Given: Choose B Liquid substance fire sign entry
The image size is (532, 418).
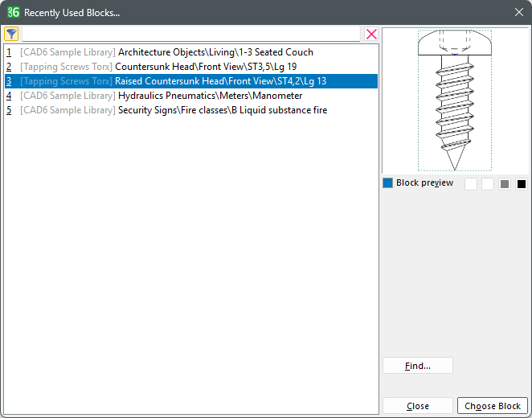Looking at the screenshot, I should [222, 110].
